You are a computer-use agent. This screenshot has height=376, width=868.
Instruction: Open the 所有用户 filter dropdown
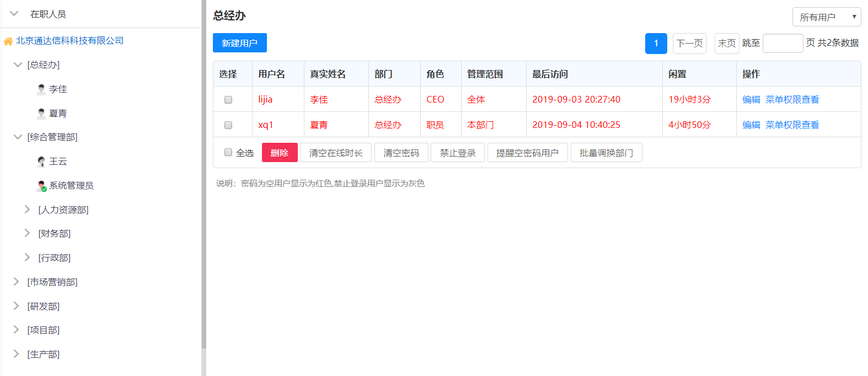pos(826,17)
